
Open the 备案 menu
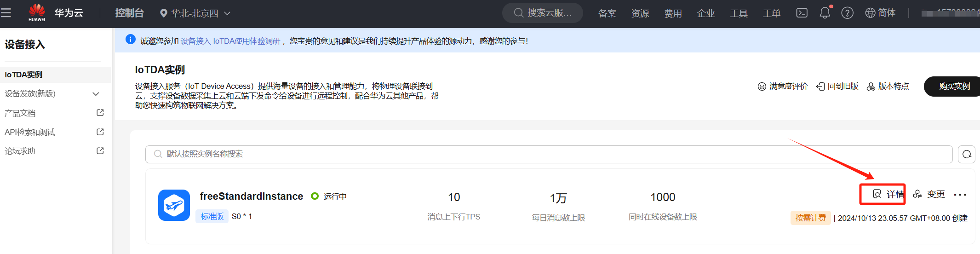pos(607,13)
